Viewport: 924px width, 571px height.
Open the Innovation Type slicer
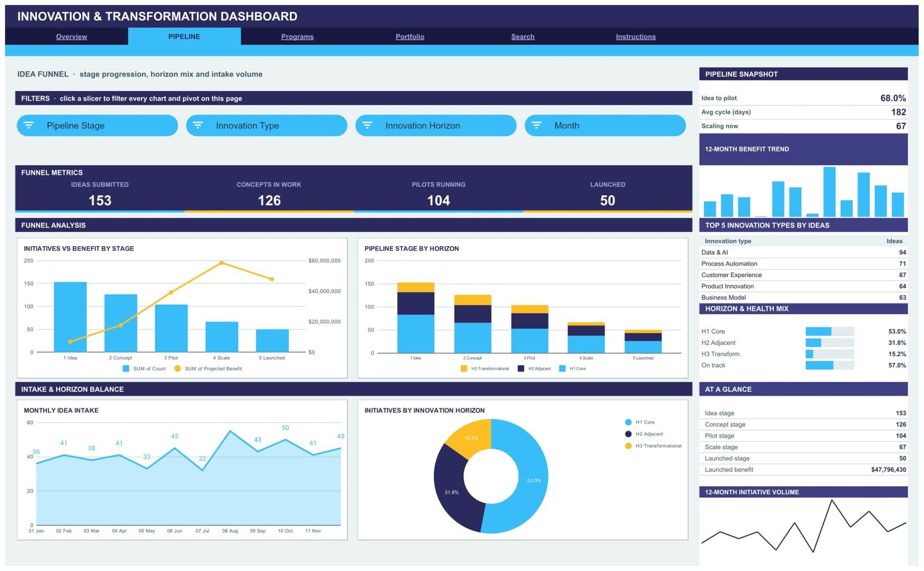point(266,125)
